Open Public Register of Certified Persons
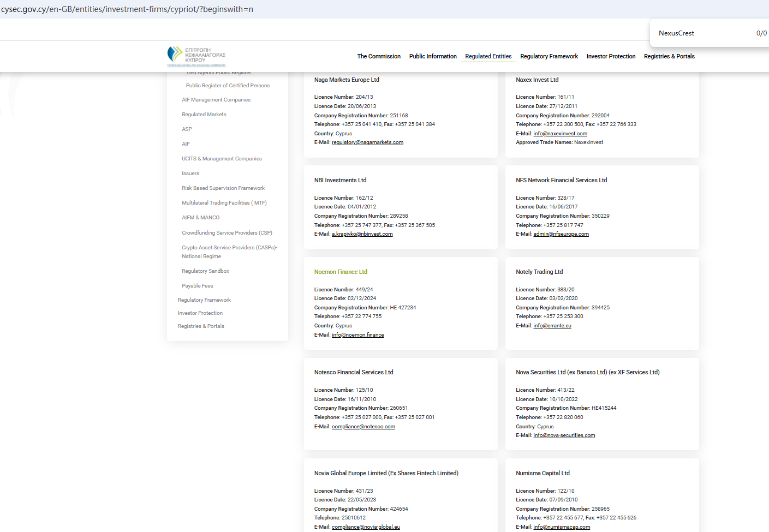The height and width of the screenshot is (532, 769). (x=228, y=86)
